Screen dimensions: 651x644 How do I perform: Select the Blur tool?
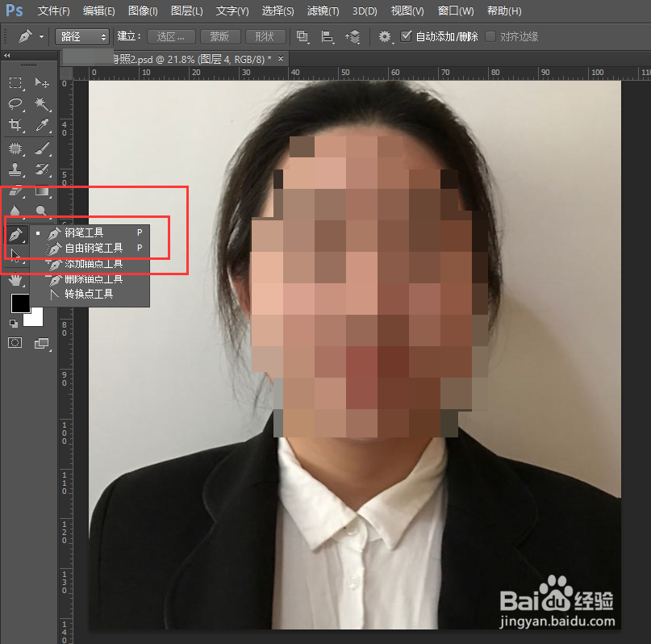[15, 211]
